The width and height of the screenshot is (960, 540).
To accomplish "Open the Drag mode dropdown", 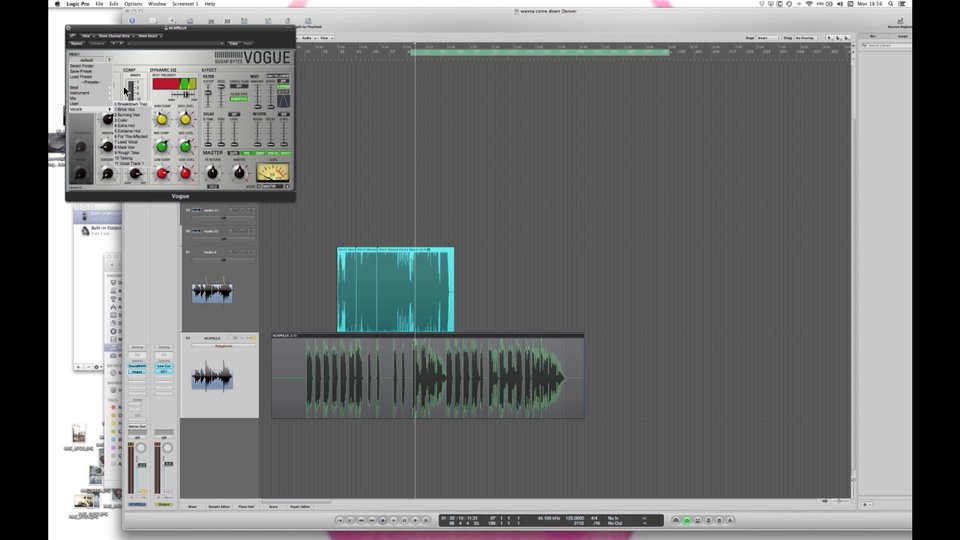I will [806, 38].
